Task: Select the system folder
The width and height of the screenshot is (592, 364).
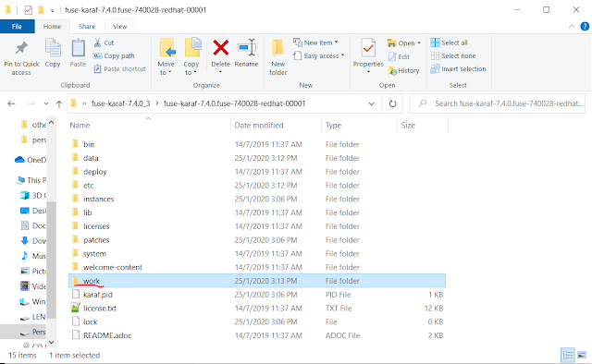Action: click(257, 253)
